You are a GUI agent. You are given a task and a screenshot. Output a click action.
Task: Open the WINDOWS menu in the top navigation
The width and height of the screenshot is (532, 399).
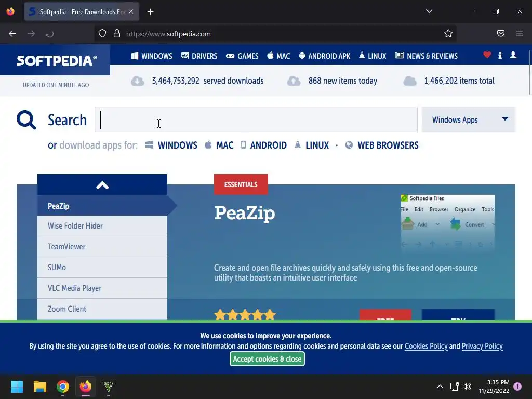tap(152, 56)
